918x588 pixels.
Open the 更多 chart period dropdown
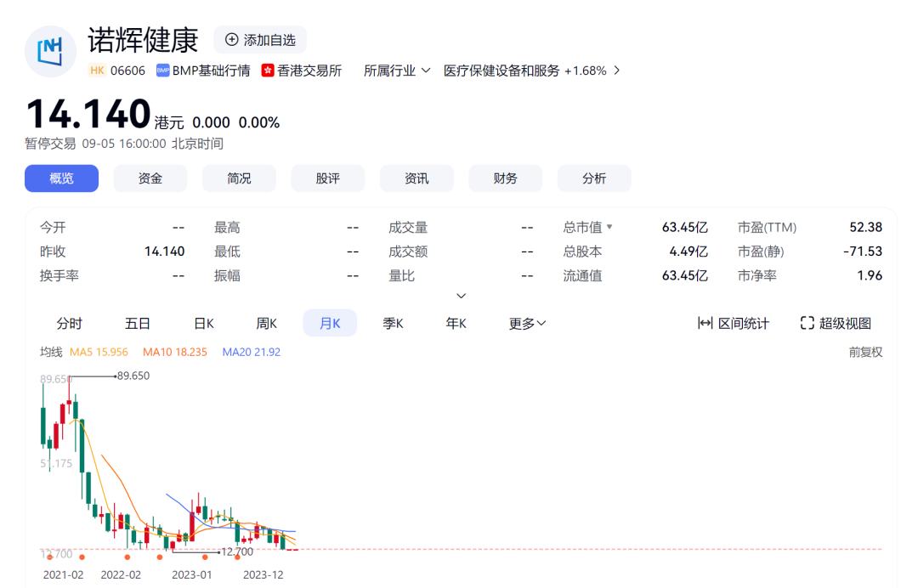pos(527,324)
